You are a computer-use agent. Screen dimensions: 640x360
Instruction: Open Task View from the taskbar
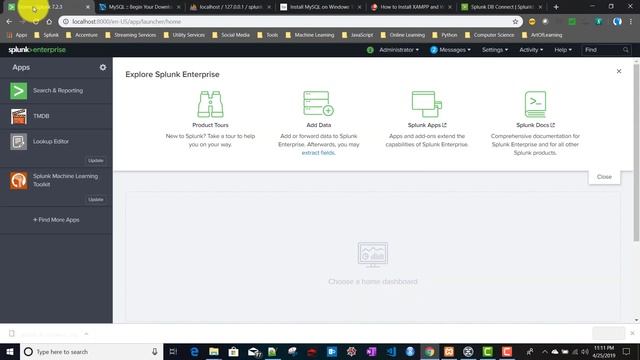[x=173, y=351]
